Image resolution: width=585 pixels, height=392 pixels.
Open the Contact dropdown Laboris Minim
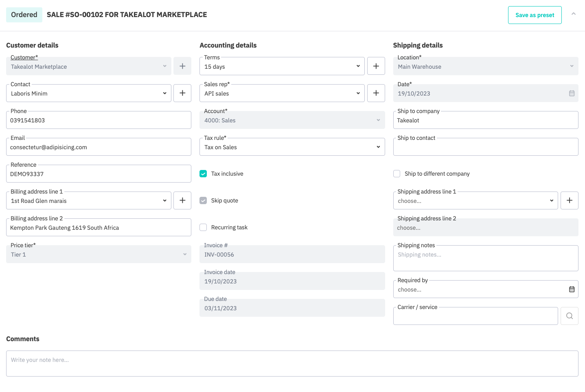pos(88,93)
